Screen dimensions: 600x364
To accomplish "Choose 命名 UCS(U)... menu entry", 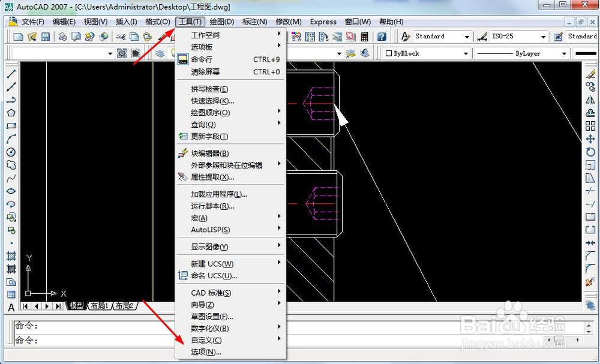I will [231, 276].
